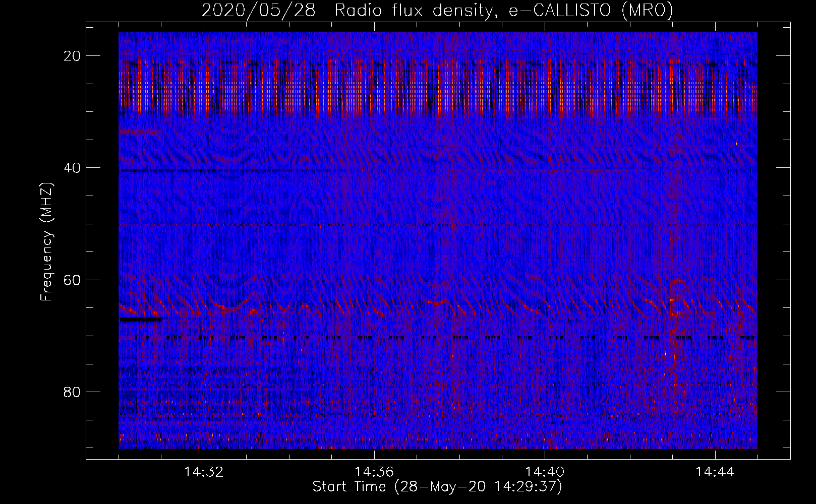This screenshot has height=504, width=816.
Task: Click the 80 MHz frequency tick label
Action: (x=72, y=392)
